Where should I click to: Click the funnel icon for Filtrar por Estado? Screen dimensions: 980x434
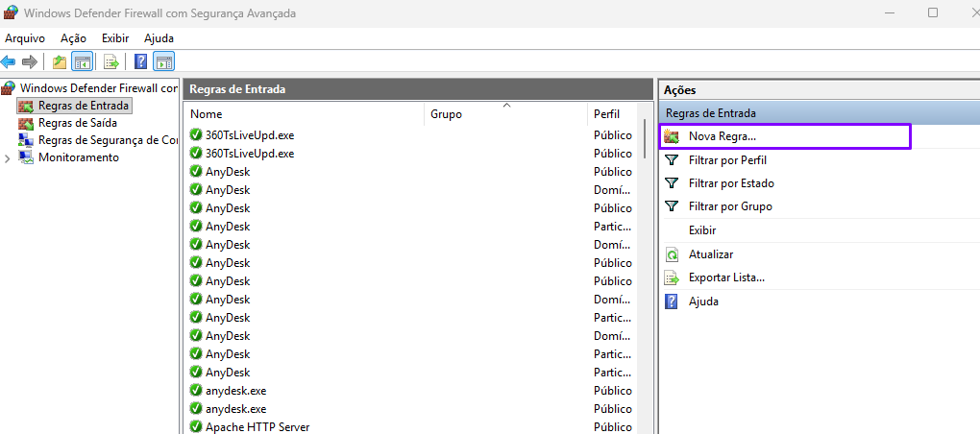coord(672,183)
